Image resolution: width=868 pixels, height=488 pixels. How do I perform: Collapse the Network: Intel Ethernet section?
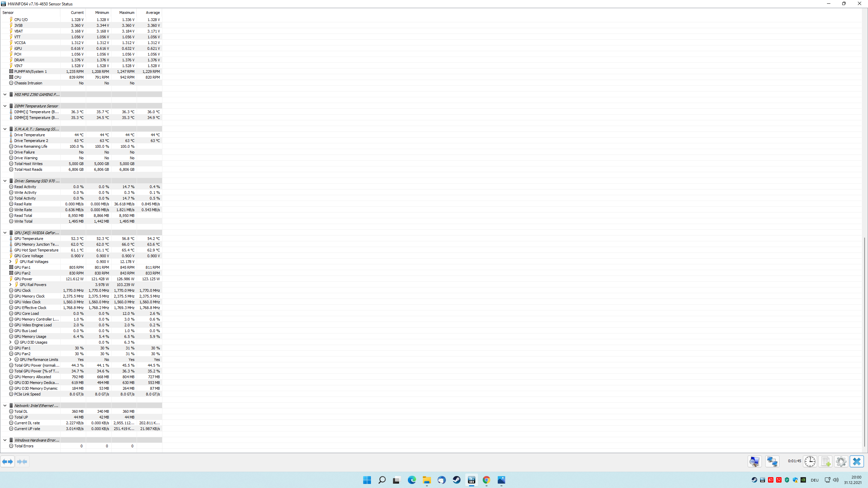pyautogui.click(x=5, y=405)
